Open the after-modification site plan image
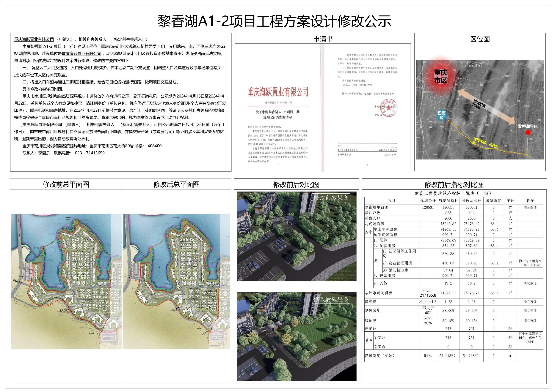 176,281
